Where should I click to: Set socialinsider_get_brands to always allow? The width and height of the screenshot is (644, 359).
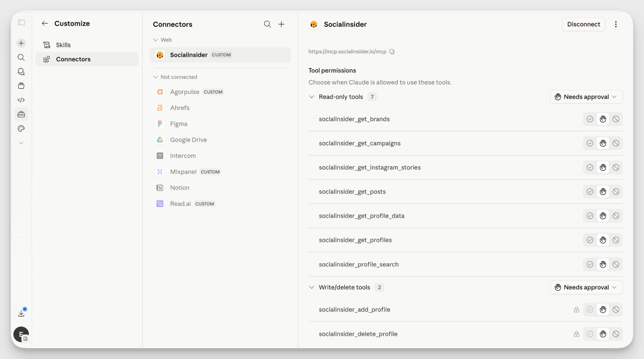pyautogui.click(x=590, y=119)
